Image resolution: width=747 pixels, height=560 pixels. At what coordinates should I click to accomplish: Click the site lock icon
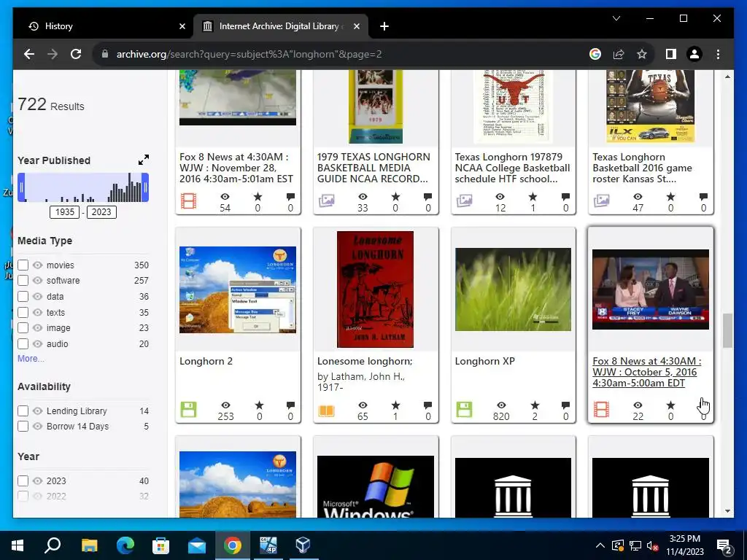click(x=105, y=54)
